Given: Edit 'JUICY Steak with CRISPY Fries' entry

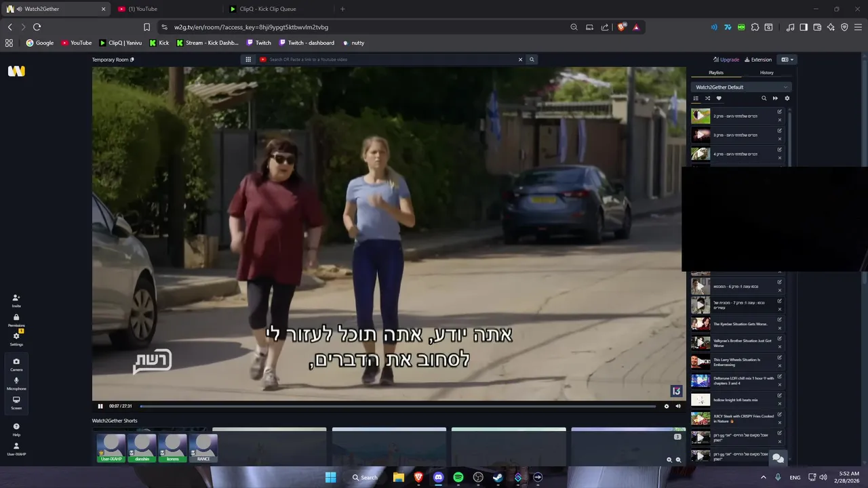Looking at the screenshot, I should tap(779, 415).
